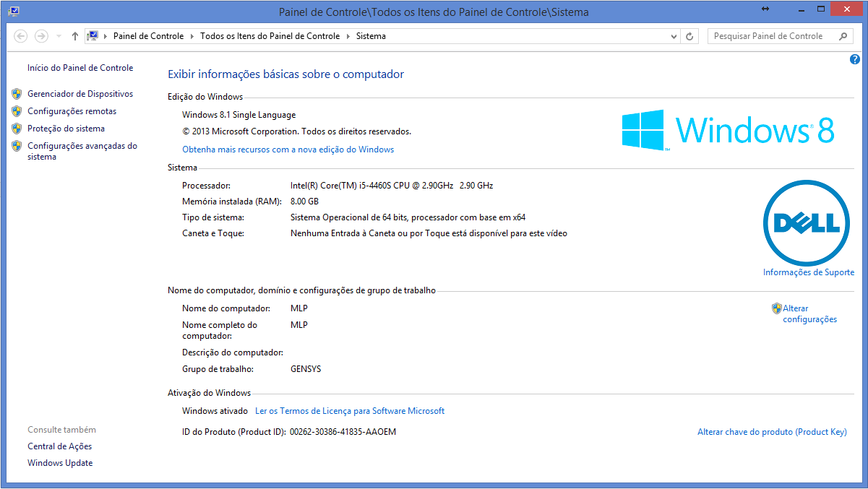The height and width of the screenshot is (489, 868).
Task: Click shield icon beside Alterar configurações
Action: (x=777, y=308)
